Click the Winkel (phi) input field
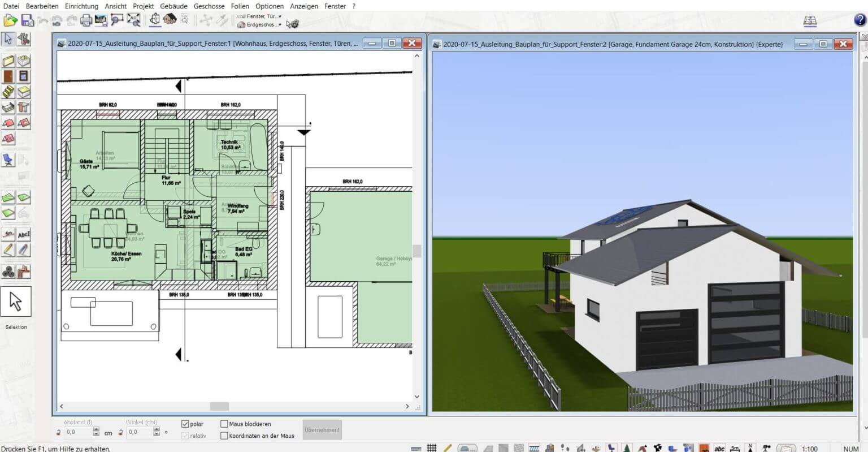The height and width of the screenshot is (452, 868). coord(139,432)
